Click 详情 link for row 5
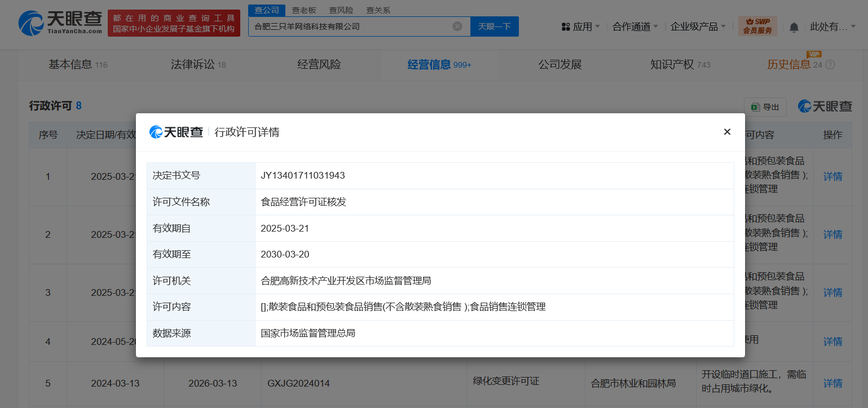The height and width of the screenshot is (408, 868). pos(833,383)
